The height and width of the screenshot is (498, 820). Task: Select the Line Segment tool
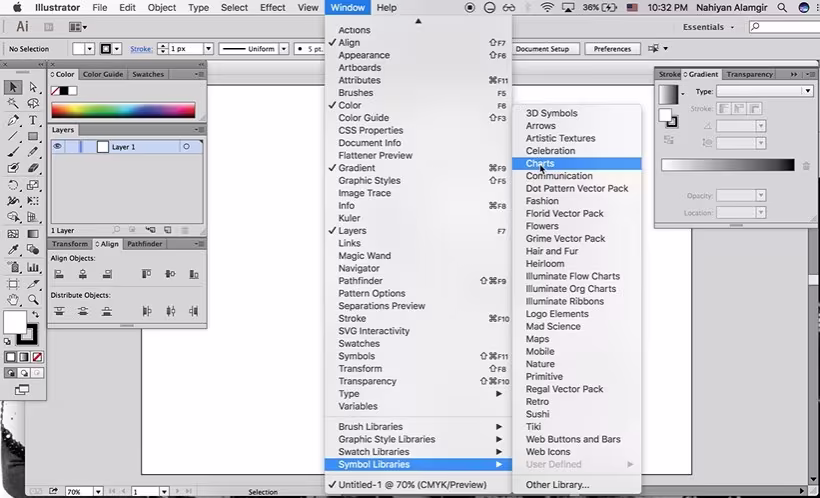(13, 137)
